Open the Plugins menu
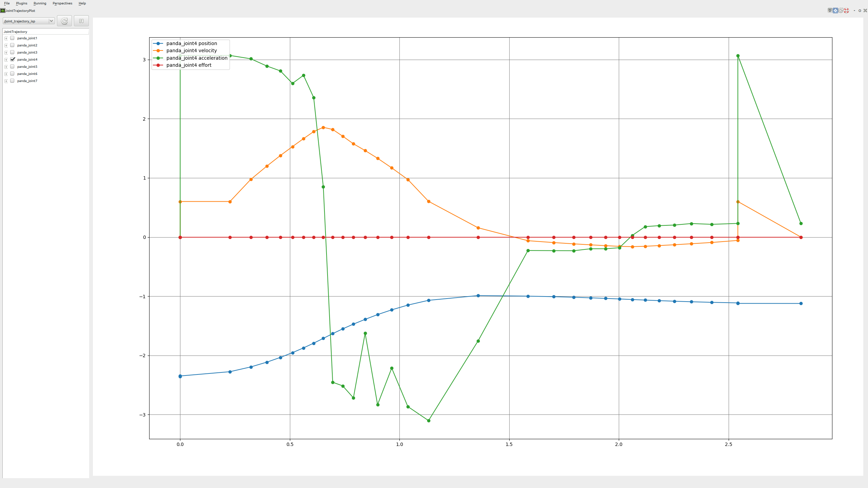The width and height of the screenshot is (868, 488). pos(22,3)
